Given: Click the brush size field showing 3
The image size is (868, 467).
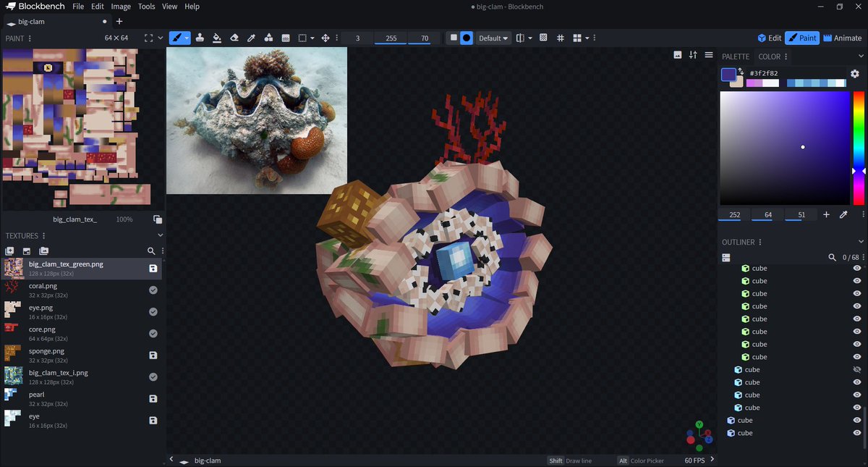Looking at the screenshot, I should (x=358, y=38).
